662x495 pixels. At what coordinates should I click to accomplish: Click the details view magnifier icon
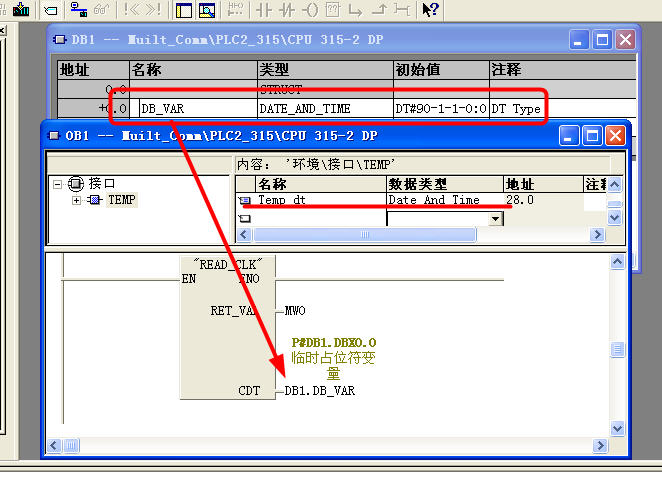tap(207, 10)
